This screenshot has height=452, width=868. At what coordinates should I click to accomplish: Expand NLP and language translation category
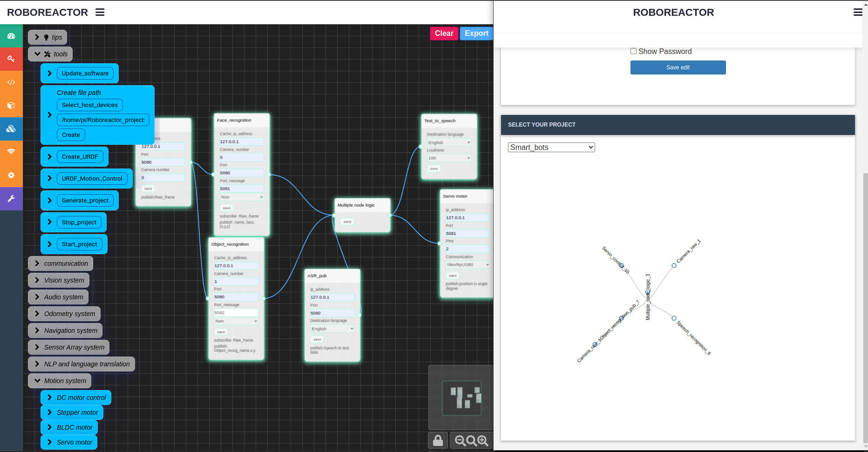click(x=81, y=364)
